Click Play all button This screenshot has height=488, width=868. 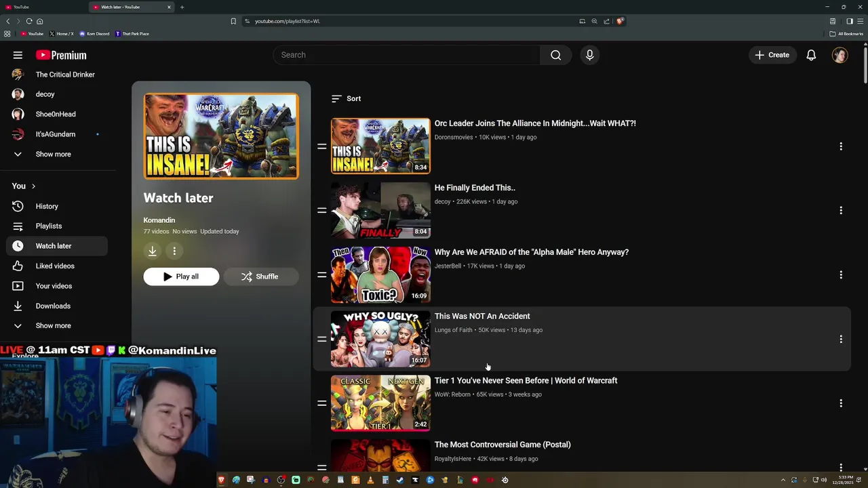click(181, 277)
